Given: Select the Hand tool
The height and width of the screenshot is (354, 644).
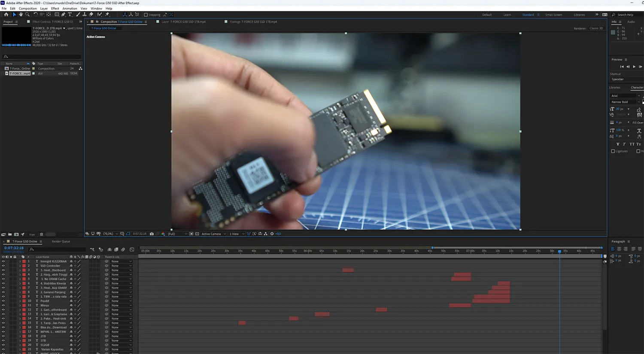Looking at the screenshot, I should pyautogui.click(x=21, y=14).
